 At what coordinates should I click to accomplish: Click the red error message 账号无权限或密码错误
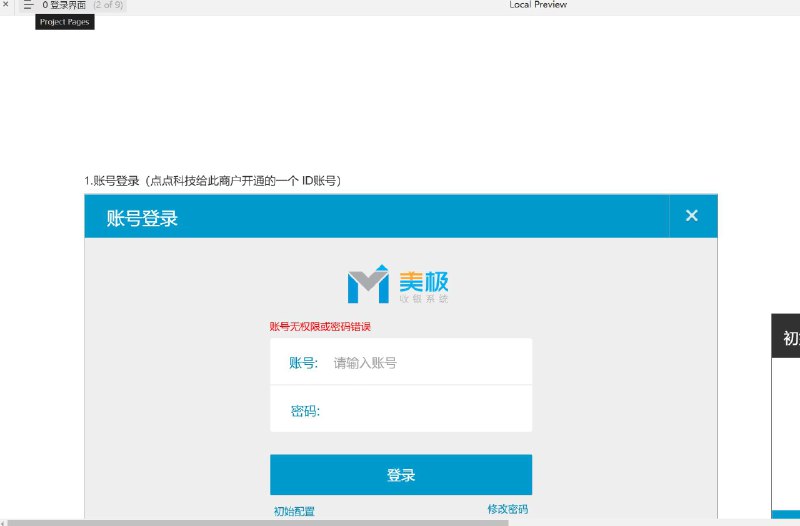[320, 327]
